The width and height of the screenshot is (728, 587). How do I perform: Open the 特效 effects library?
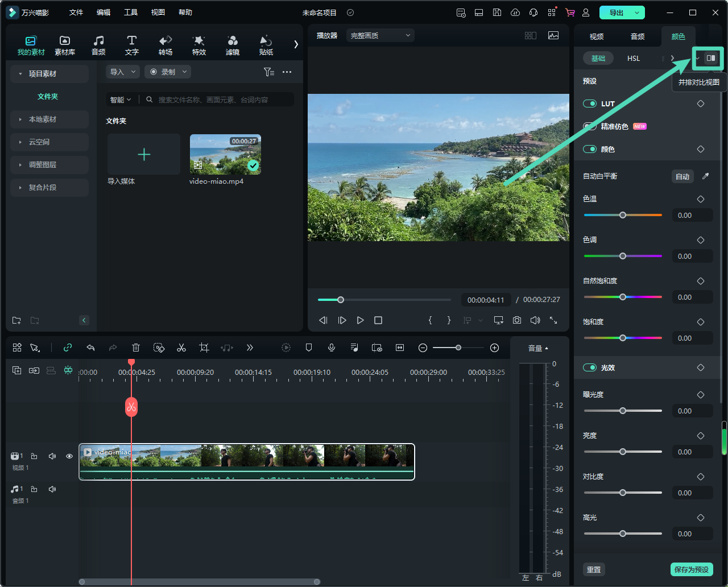pyautogui.click(x=198, y=45)
